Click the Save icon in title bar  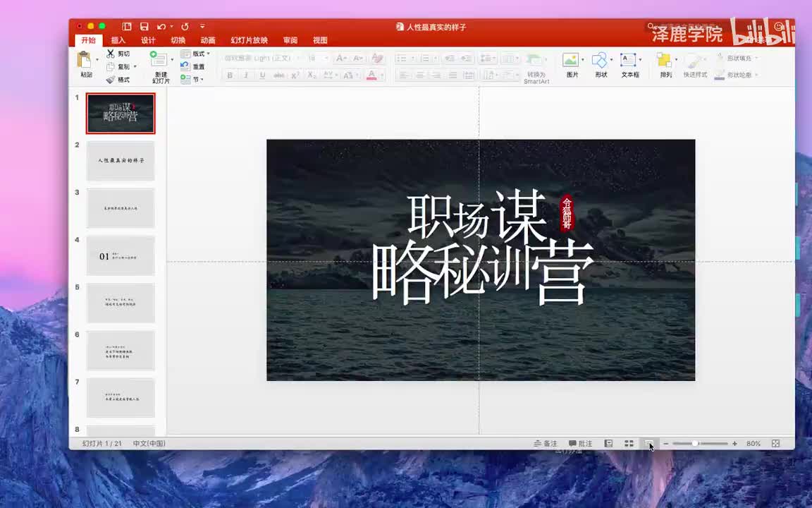tap(144, 26)
